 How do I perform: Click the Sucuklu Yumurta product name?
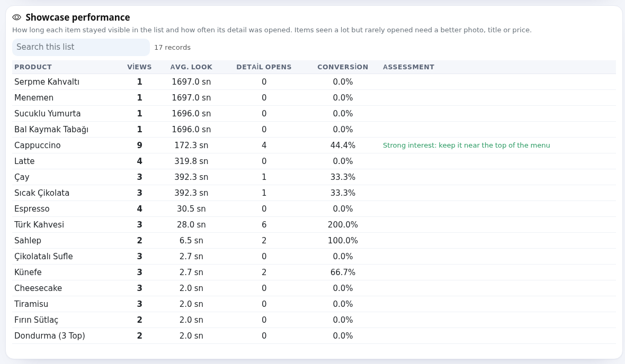pyautogui.click(x=48, y=114)
